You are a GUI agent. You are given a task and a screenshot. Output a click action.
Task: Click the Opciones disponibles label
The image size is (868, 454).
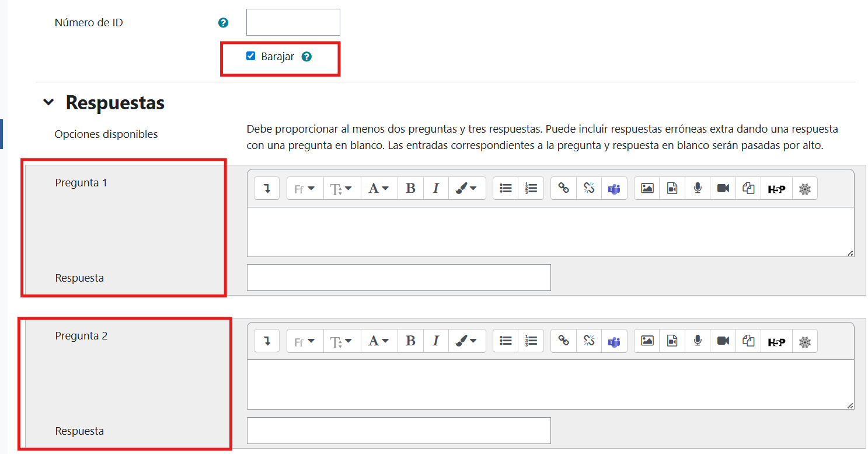(106, 134)
